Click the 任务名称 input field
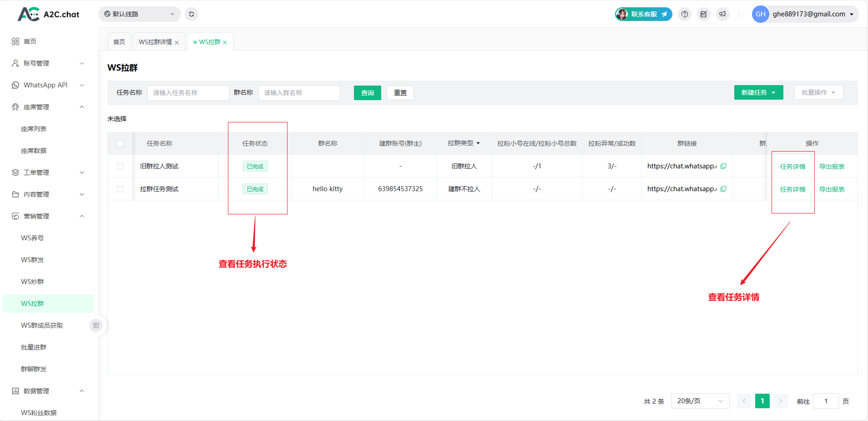This screenshot has width=868, height=421. click(188, 93)
